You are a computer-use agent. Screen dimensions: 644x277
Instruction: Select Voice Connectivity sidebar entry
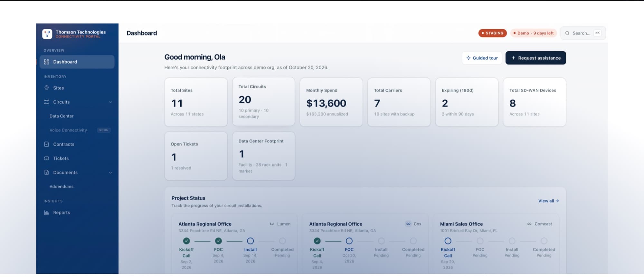(68, 130)
